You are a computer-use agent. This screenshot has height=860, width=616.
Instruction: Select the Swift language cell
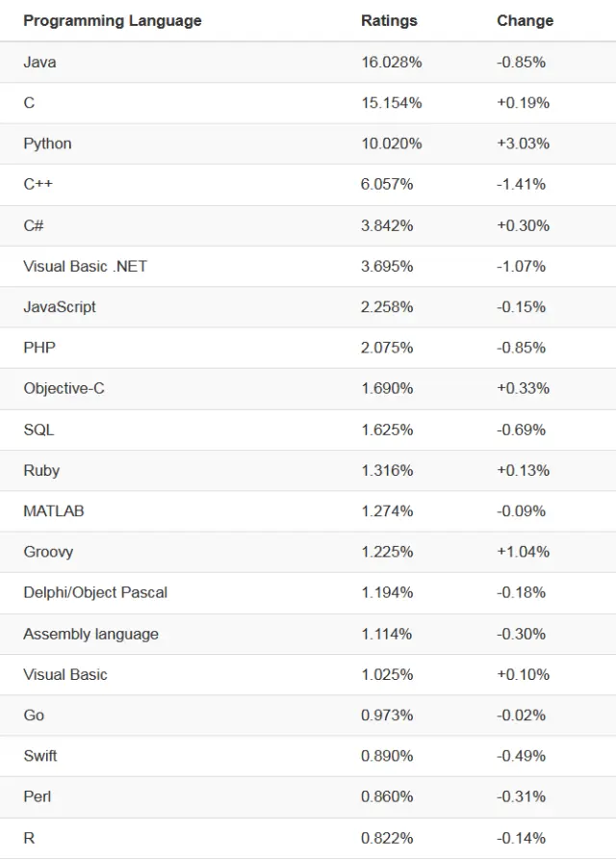40,756
